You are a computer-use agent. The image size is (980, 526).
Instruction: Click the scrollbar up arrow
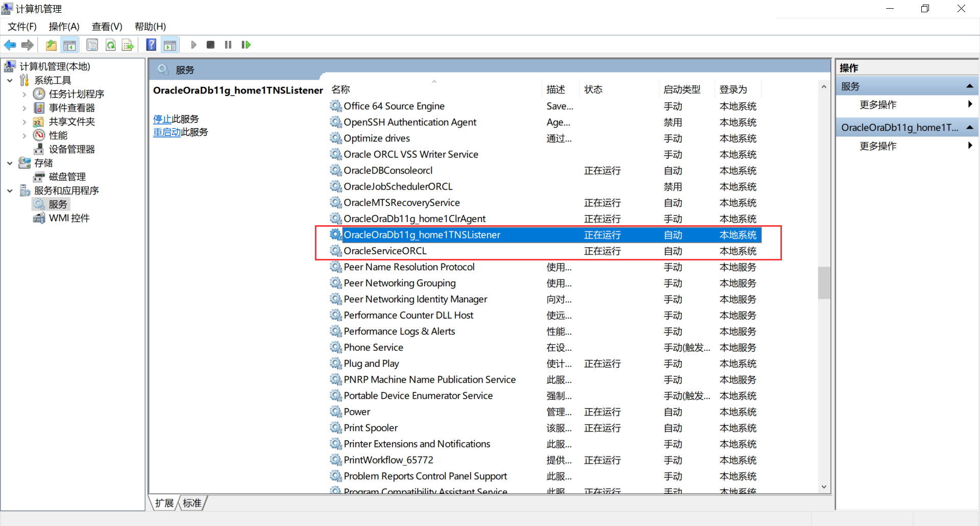click(x=824, y=87)
